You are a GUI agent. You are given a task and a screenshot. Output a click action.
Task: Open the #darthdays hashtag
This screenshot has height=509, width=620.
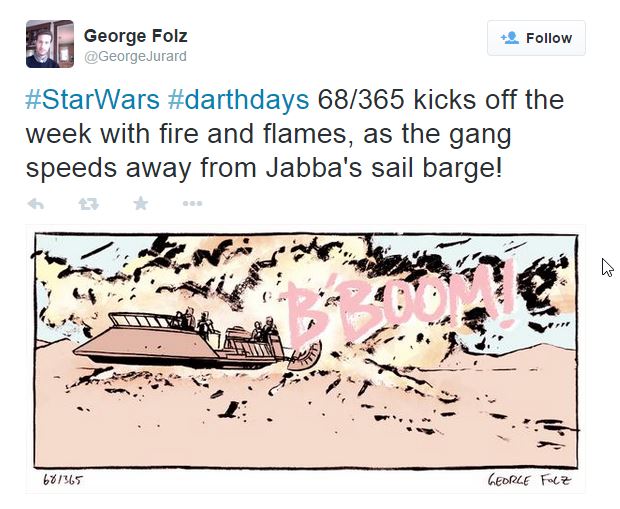(x=238, y=99)
